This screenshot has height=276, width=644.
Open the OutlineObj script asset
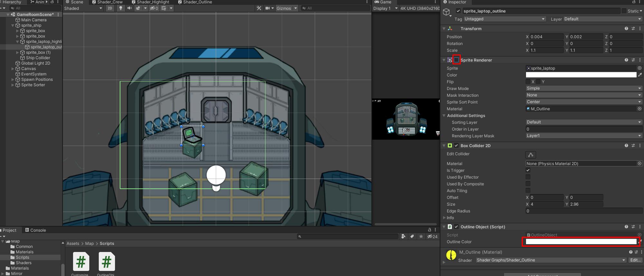[x=107, y=262]
